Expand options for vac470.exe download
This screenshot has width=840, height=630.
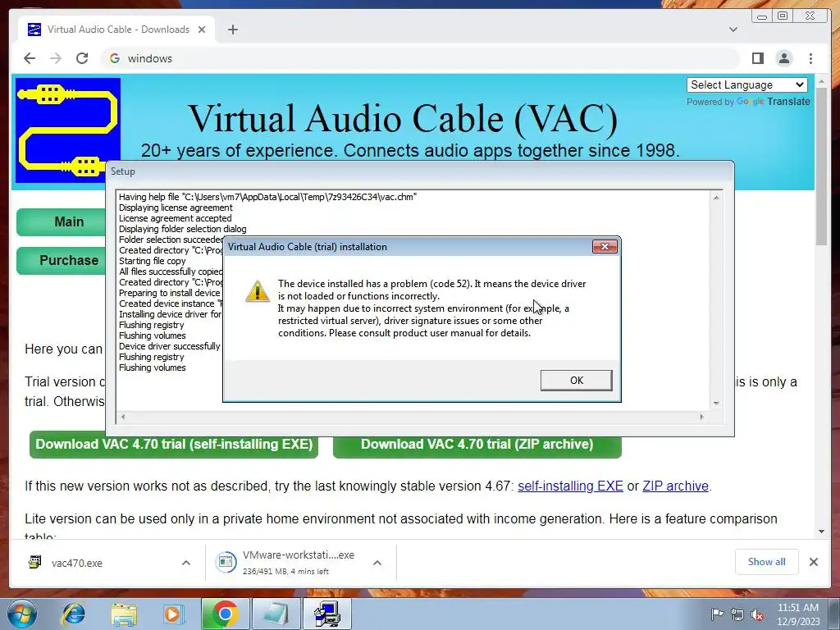186,563
